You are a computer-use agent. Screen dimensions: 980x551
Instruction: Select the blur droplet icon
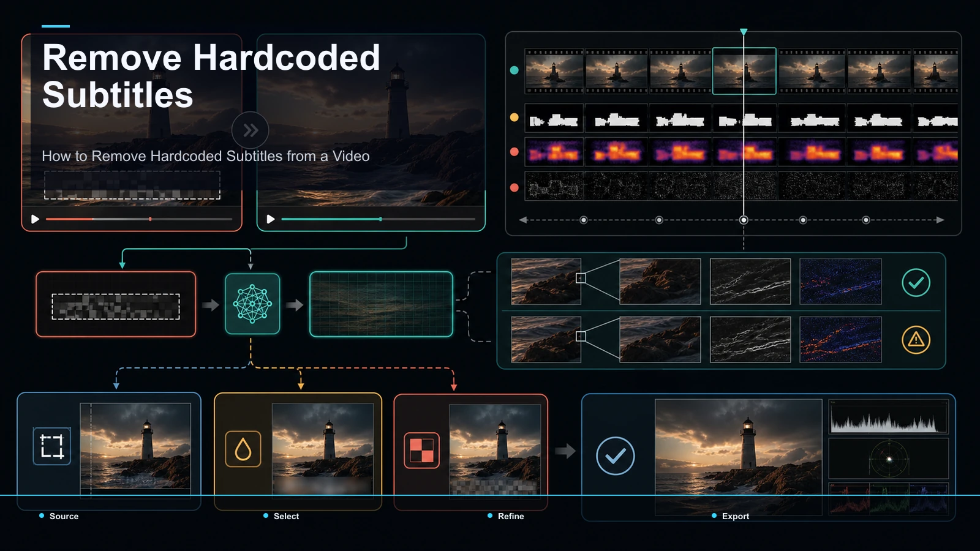243,449
